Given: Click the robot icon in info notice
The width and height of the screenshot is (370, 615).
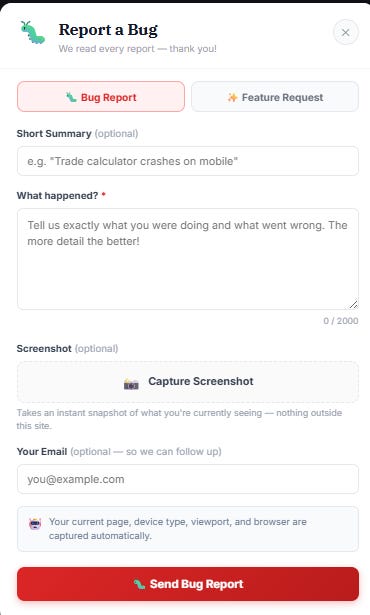Looking at the screenshot, I should [35, 524].
